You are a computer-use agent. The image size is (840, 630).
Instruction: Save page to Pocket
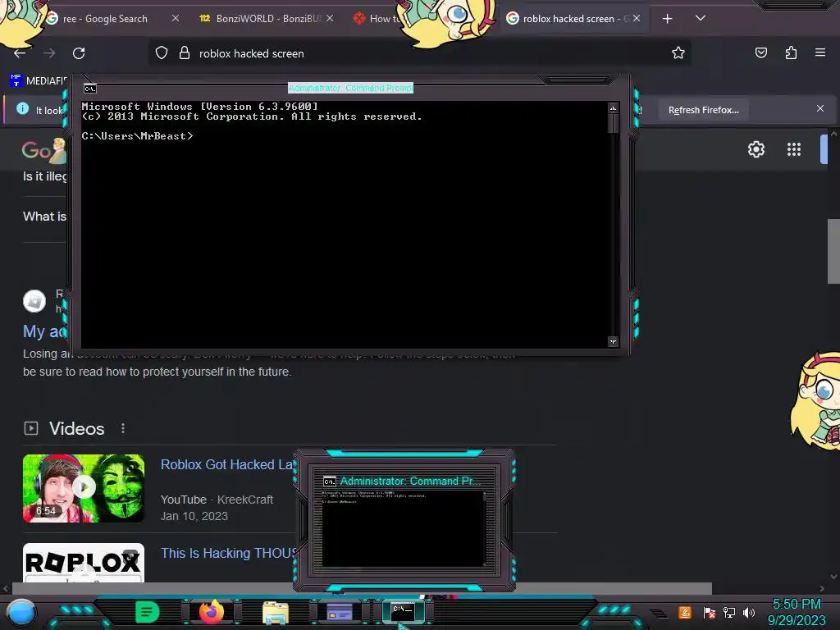[761, 52]
